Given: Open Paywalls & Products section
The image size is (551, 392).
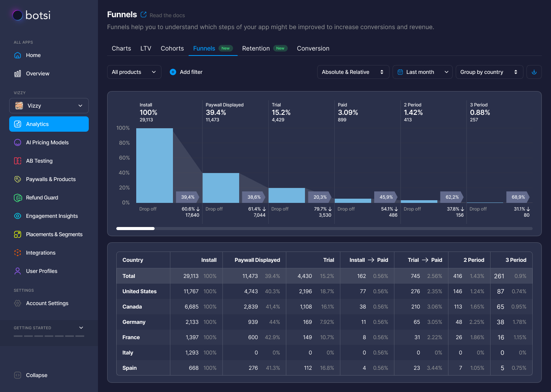Looking at the screenshot, I should pos(51,179).
